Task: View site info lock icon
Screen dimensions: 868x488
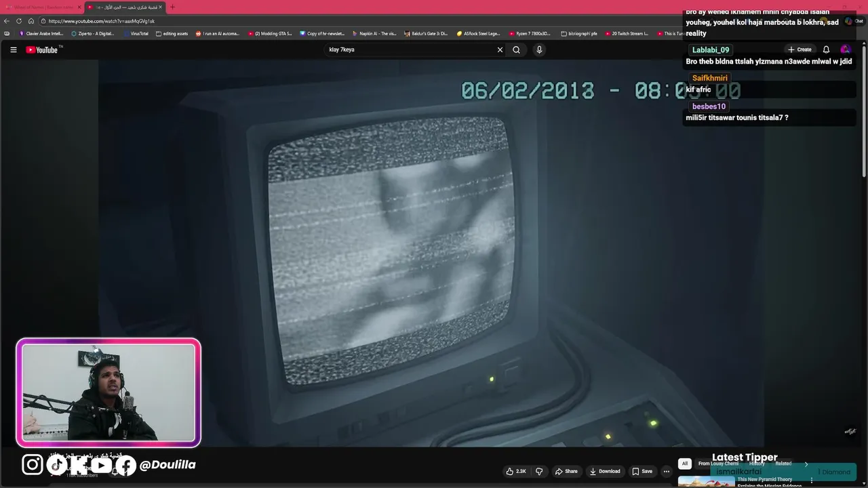Action: [42, 21]
